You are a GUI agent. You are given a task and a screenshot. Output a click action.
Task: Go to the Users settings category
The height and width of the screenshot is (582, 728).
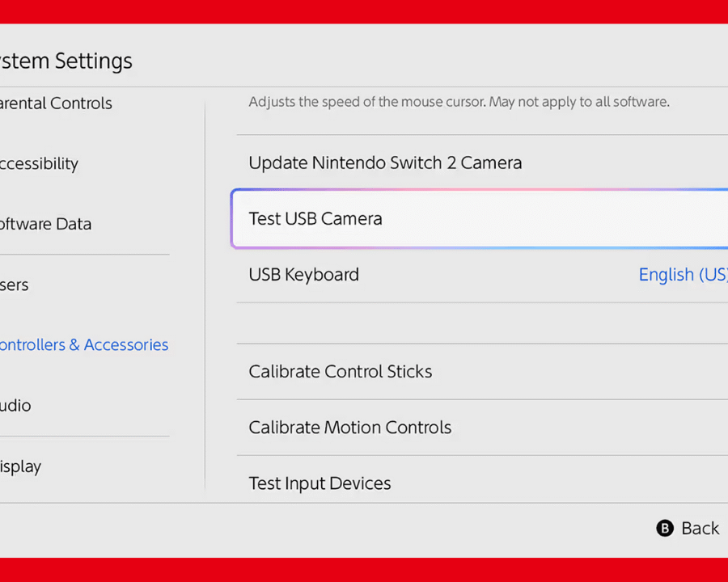(14, 285)
